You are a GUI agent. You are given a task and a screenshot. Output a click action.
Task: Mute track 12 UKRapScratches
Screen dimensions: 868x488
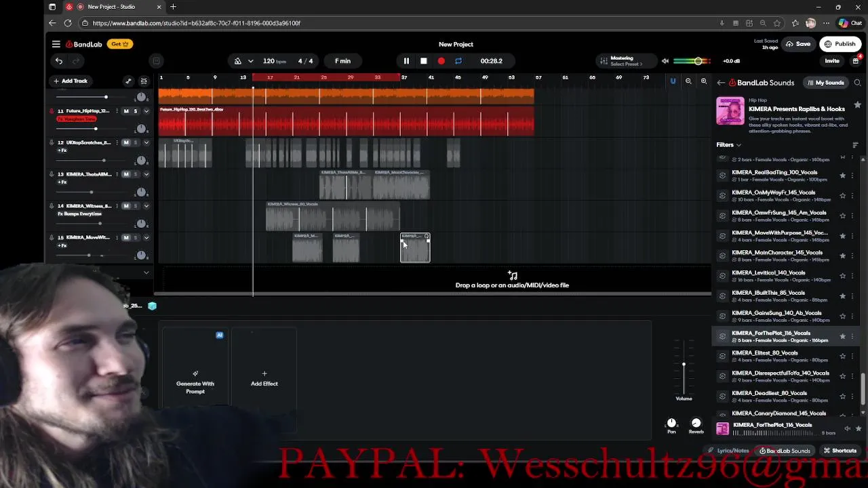[x=125, y=142]
